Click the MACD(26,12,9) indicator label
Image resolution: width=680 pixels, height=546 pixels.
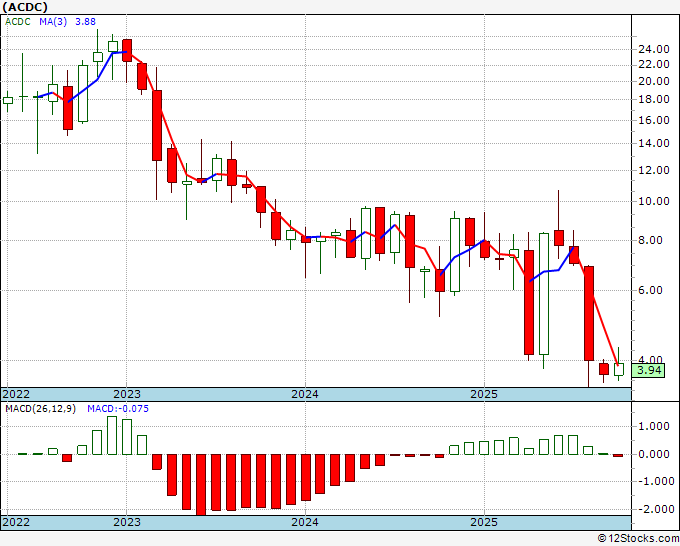(x=40, y=409)
